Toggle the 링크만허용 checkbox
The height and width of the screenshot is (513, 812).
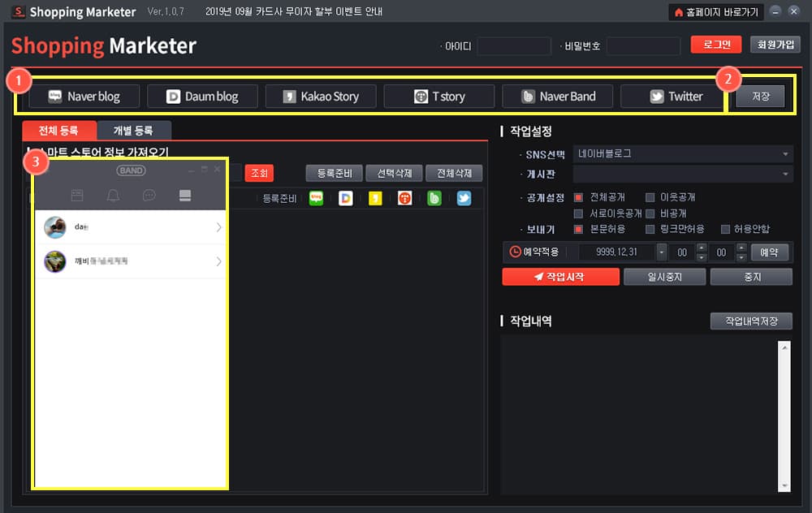(x=650, y=229)
